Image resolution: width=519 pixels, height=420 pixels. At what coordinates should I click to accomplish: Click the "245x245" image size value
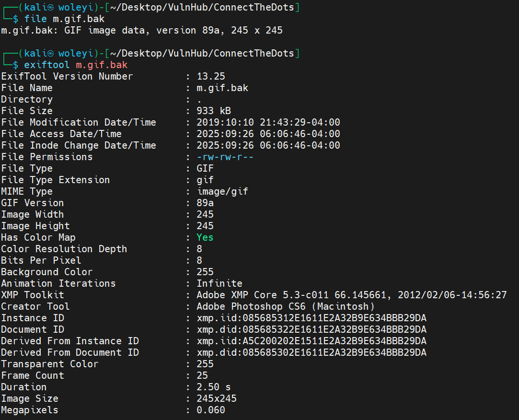coord(217,398)
